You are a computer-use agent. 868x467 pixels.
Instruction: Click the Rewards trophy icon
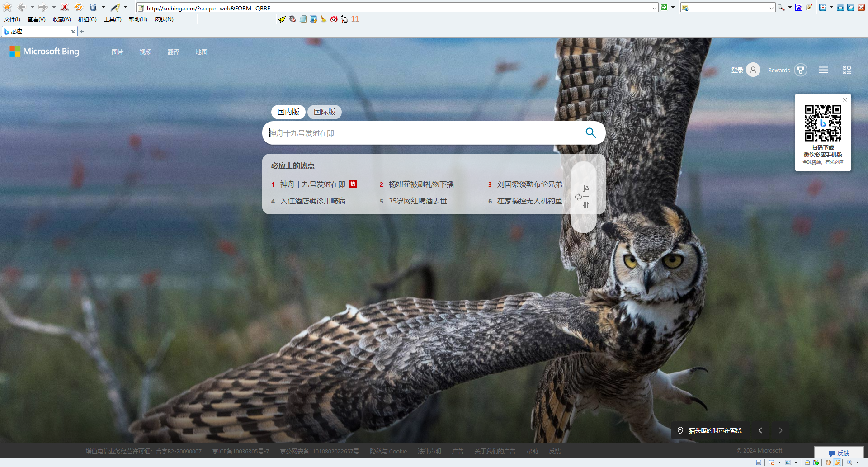(x=801, y=70)
